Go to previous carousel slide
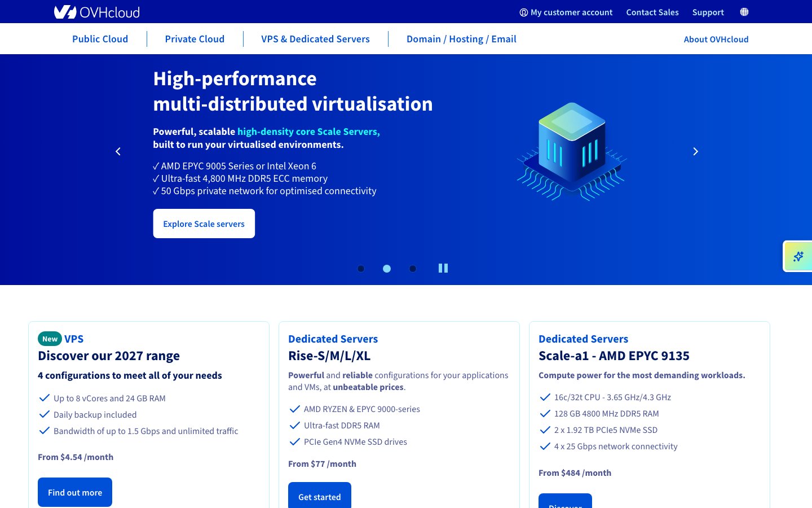This screenshot has width=812, height=508. pyautogui.click(x=118, y=151)
